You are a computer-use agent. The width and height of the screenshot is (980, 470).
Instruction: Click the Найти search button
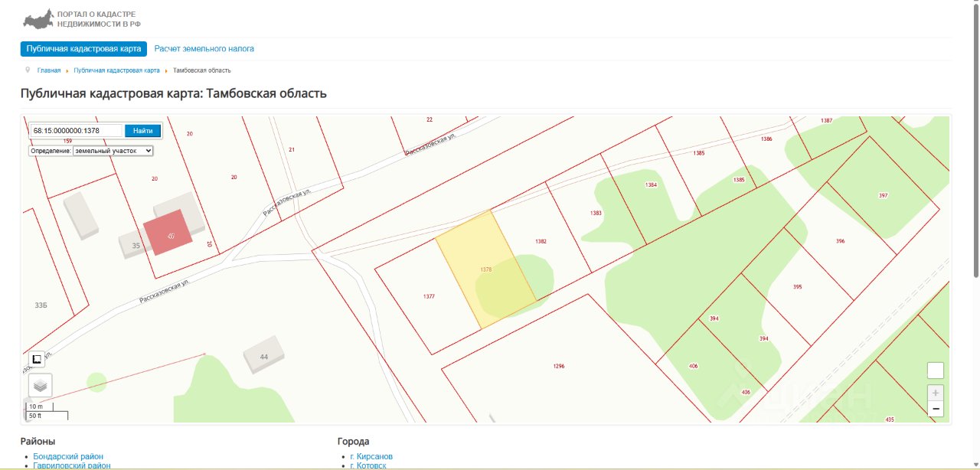coord(142,131)
